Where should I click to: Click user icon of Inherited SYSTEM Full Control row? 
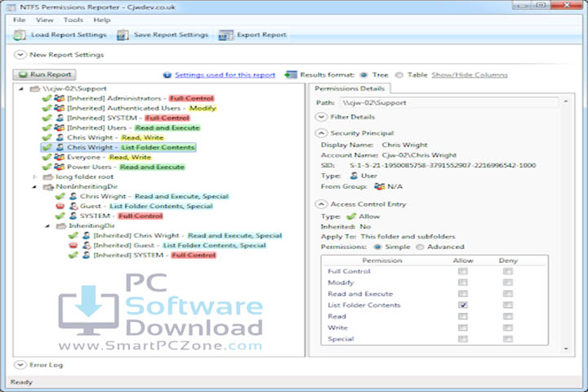pos(60,118)
